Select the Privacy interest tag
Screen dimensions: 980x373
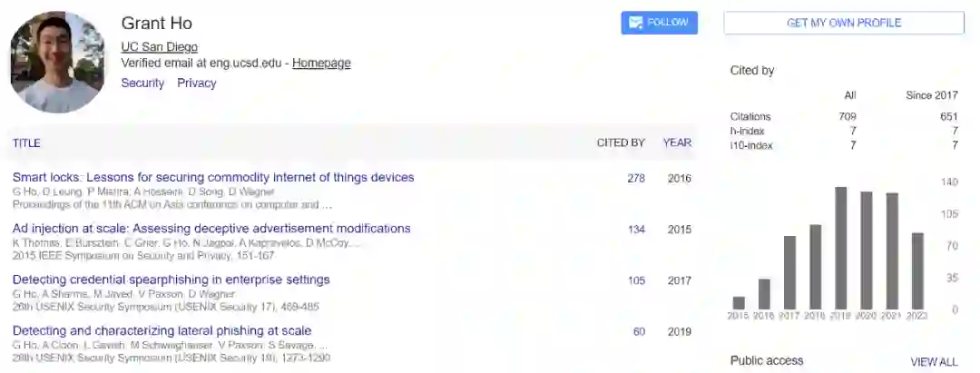[x=197, y=83]
